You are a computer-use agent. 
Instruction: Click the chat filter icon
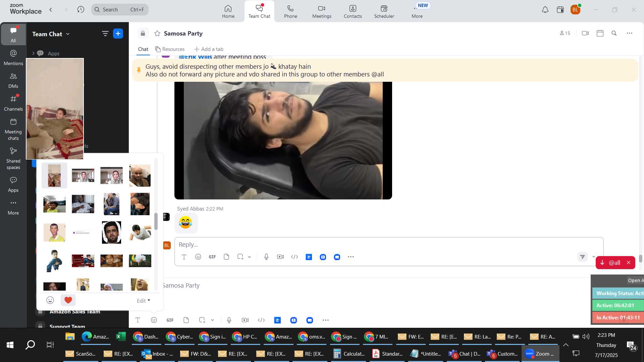(x=105, y=34)
